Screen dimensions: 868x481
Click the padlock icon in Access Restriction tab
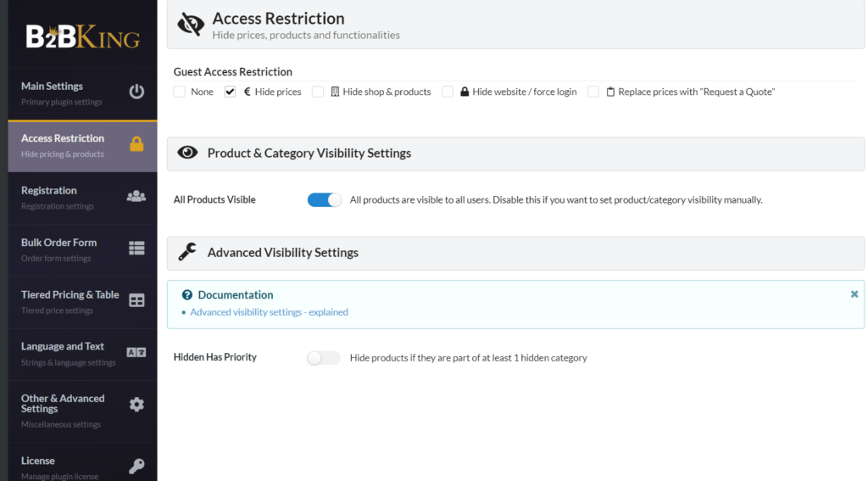(x=136, y=144)
